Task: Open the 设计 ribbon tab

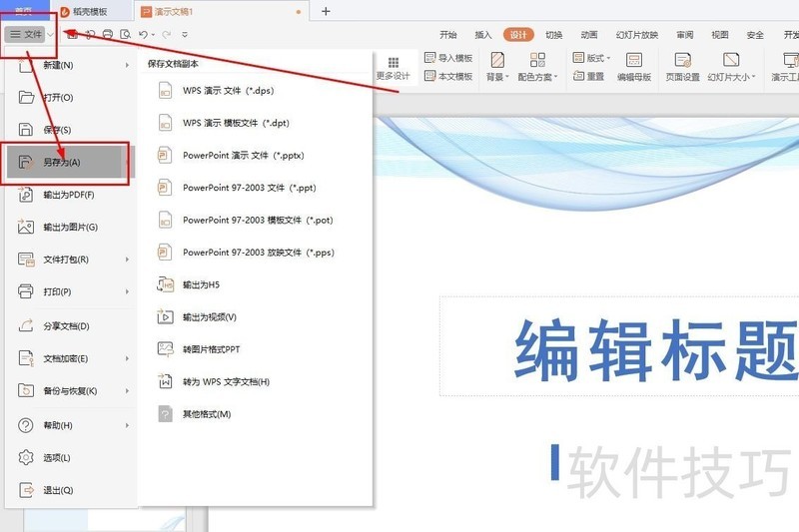Action: click(x=518, y=35)
